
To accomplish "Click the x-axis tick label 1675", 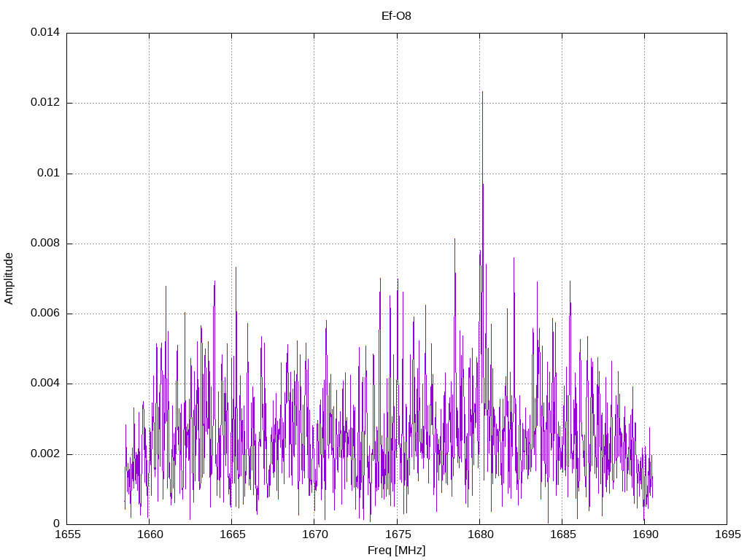I will (398, 534).
